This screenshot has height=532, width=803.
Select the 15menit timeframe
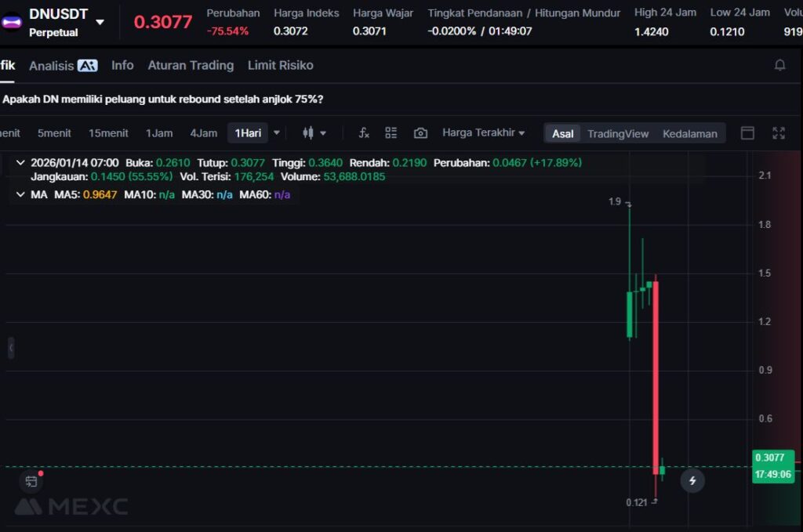(x=108, y=133)
